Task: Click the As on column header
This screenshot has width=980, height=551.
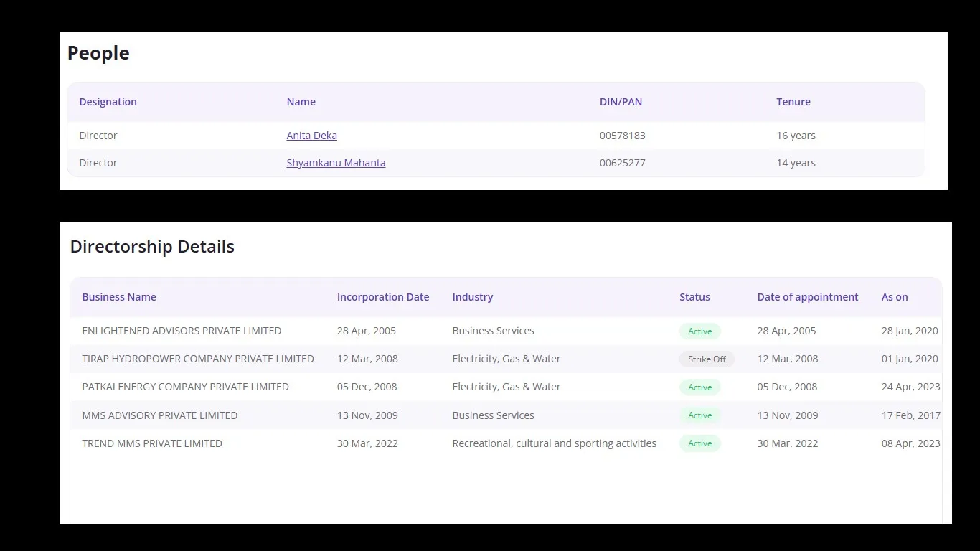Action: pyautogui.click(x=894, y=297)
